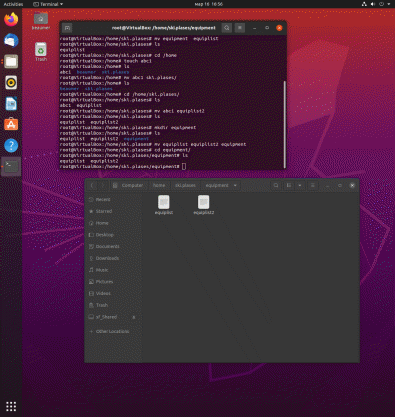This screenshot has height=417, width=395.
Task: Open the Files app in the dock
Action: point(11,62)
